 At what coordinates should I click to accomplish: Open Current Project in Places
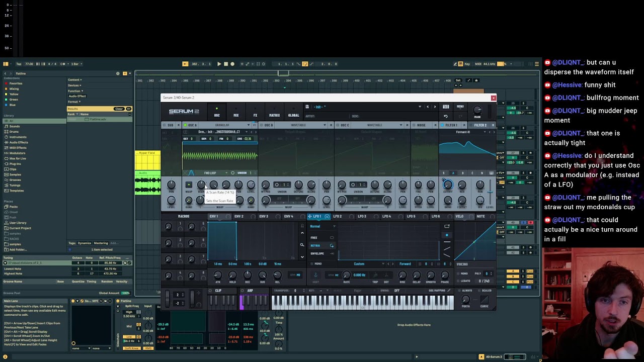pos(20,228)
